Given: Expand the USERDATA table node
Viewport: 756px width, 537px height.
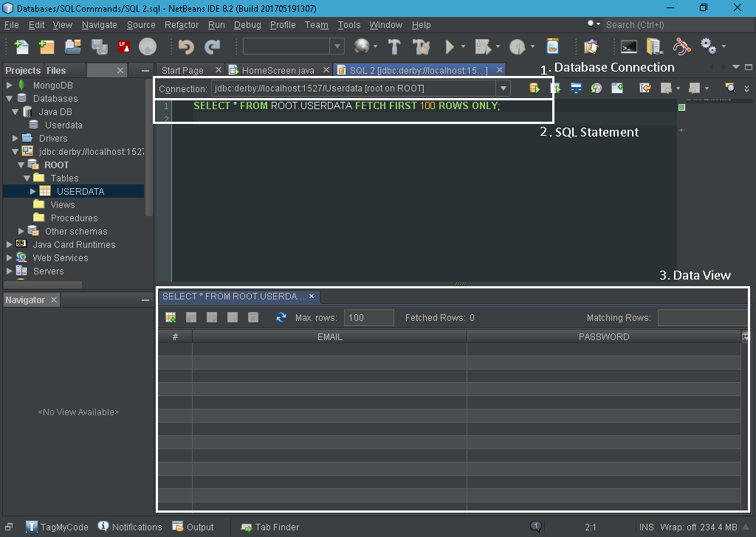Looking at the screenshot, I should pyautogui.click(x=32, y=191).
